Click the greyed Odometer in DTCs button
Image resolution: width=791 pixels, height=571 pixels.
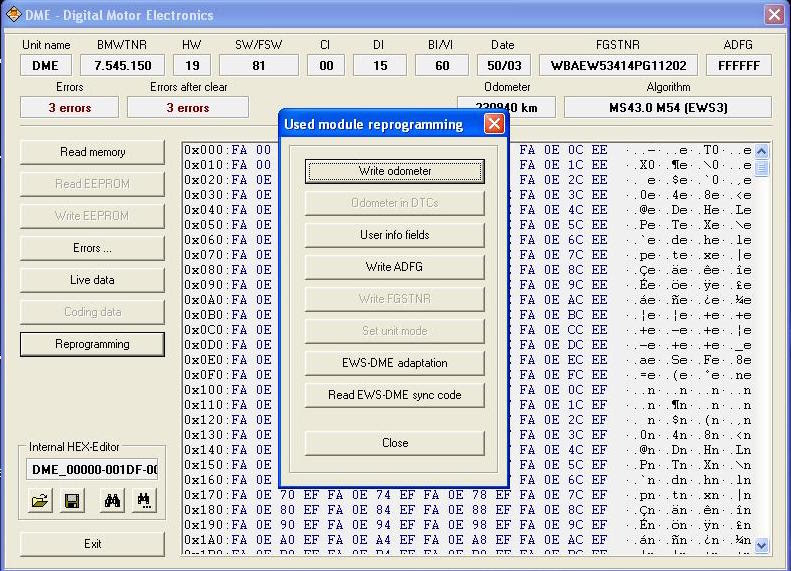coord(394,203)
